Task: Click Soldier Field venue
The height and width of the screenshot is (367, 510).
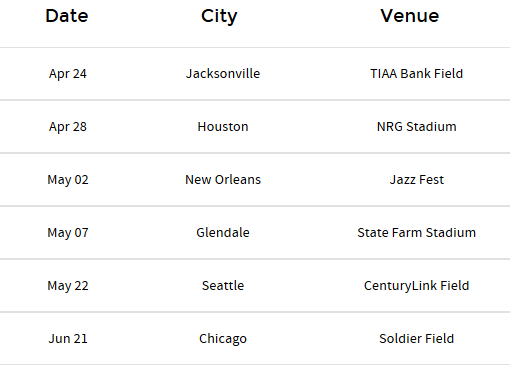Action: click(417, 339)
